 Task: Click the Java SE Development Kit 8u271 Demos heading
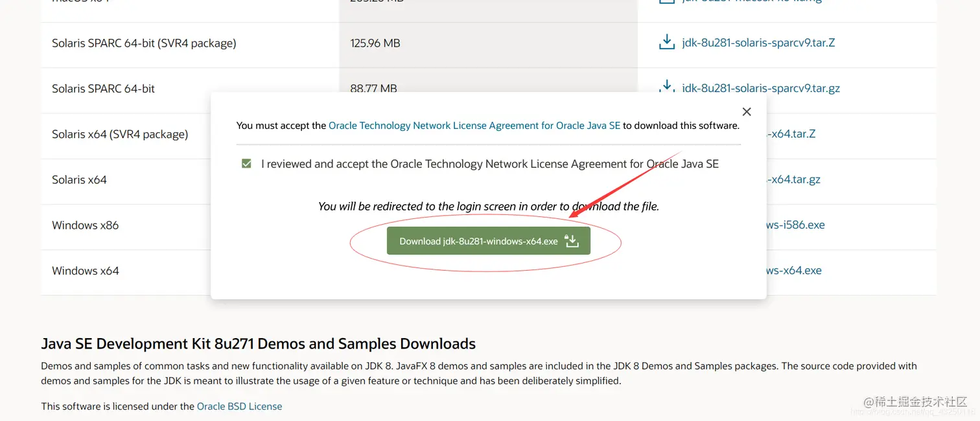[258, 343]
